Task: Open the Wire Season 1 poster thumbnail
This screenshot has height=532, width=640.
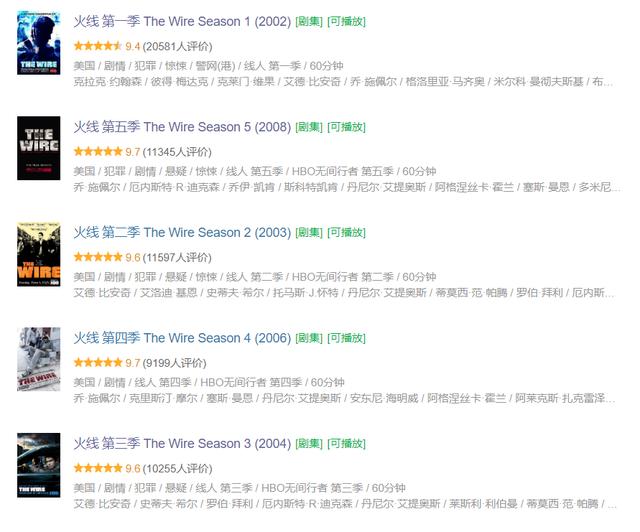Action: [x=39, y=43]
